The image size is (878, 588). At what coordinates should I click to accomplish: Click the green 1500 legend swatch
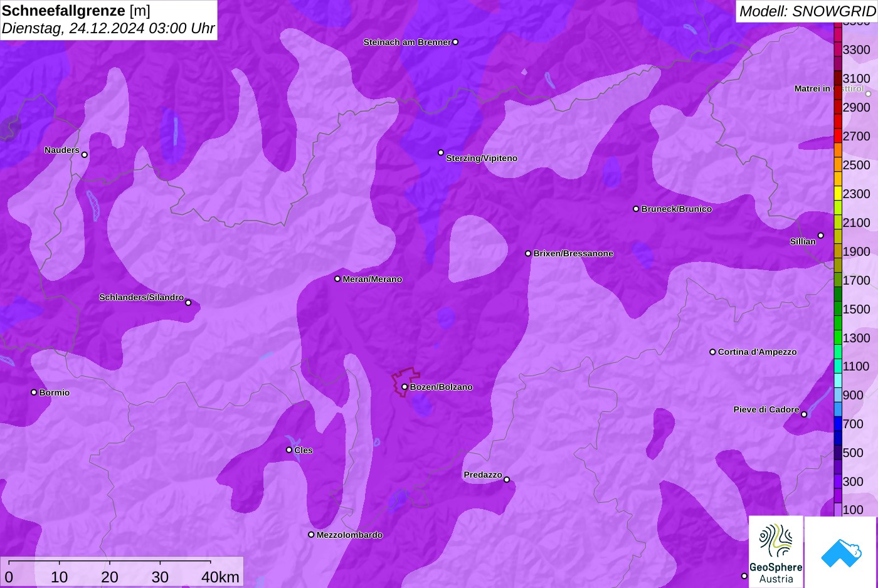(x=838, y=309)
